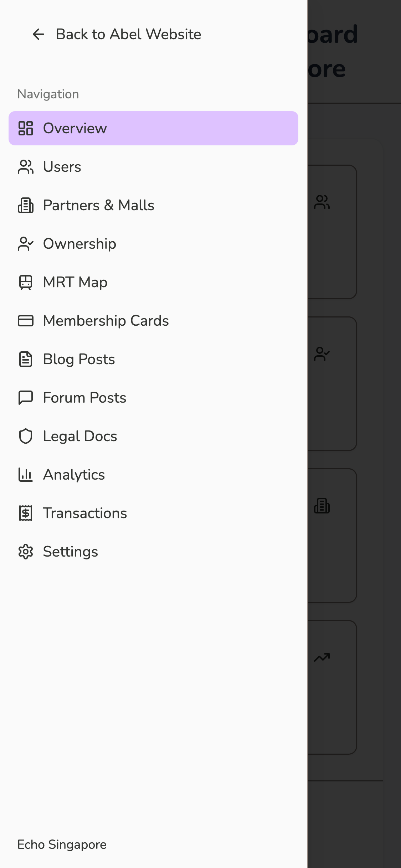
Task: Click the Forum Posts speech bubble icon
Action: click(26, 398)
